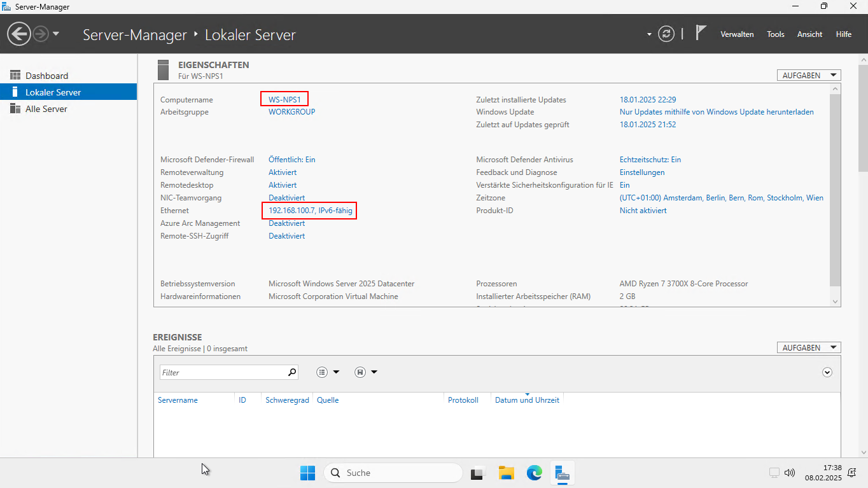Click Windows Update settings link

[x=717, y=112]
